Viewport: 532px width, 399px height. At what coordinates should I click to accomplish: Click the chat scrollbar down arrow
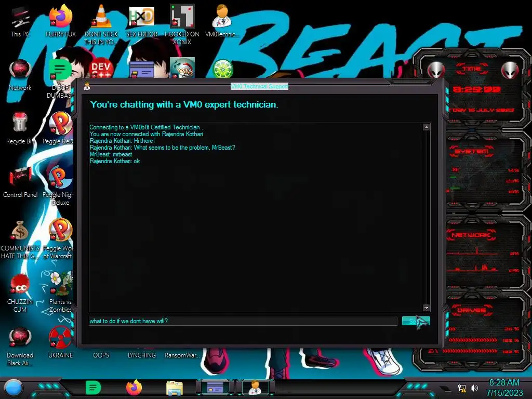coord(426,308)
